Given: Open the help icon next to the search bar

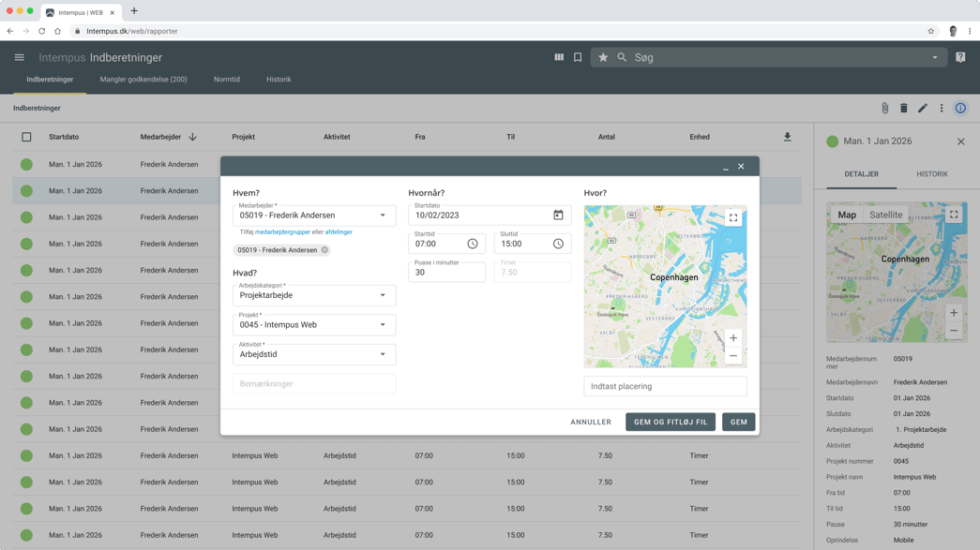Looking at the screenshot, I should (x=960, y=57).
